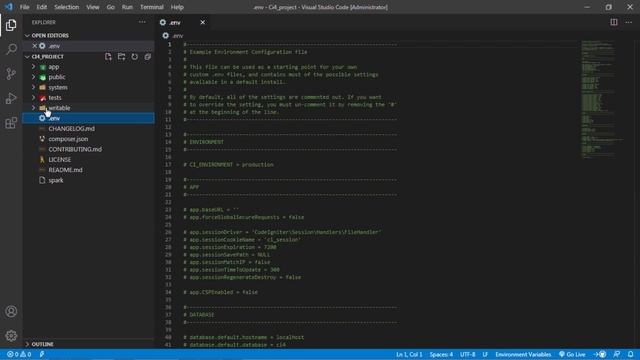This screenshot has height=360, width=640.
Task: Open the Explorer view in activity bar
Action: 11,25
